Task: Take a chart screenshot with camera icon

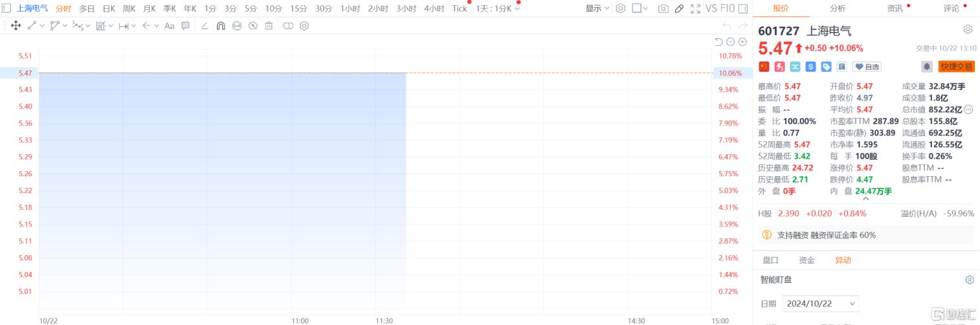Action: point(663,9)
